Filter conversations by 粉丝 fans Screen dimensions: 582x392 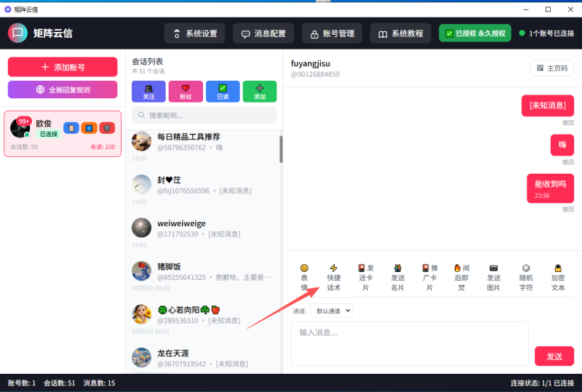(186, 92)
